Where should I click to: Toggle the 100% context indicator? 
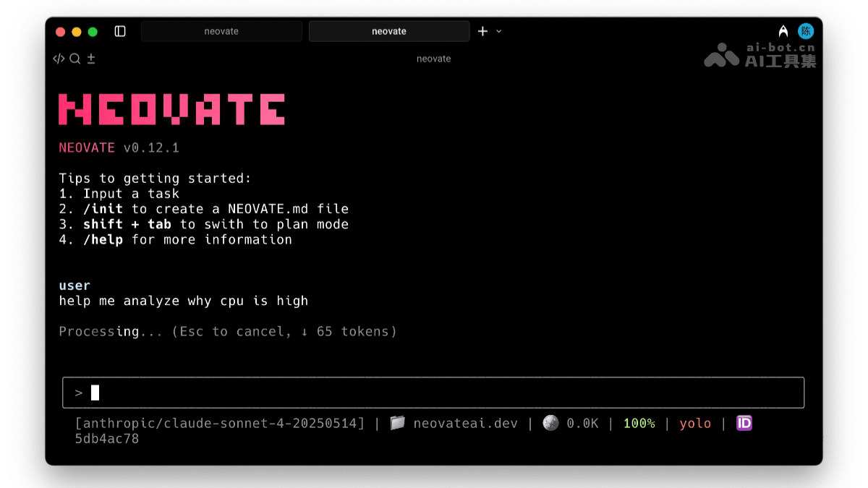tap(639, 423)
